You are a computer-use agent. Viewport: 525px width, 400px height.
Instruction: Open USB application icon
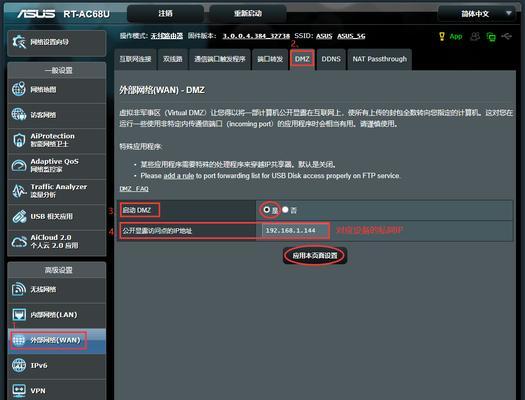19,216
